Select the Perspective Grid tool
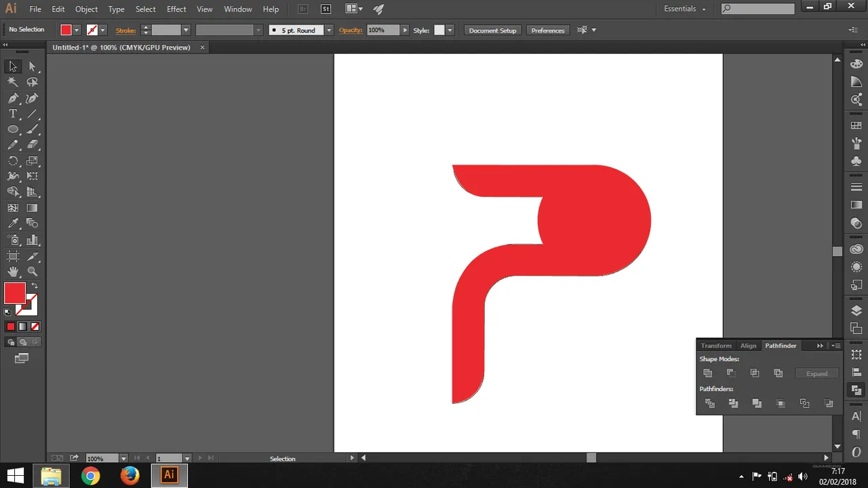This screenshot has height=488, width=868. [x=32, y=192]
